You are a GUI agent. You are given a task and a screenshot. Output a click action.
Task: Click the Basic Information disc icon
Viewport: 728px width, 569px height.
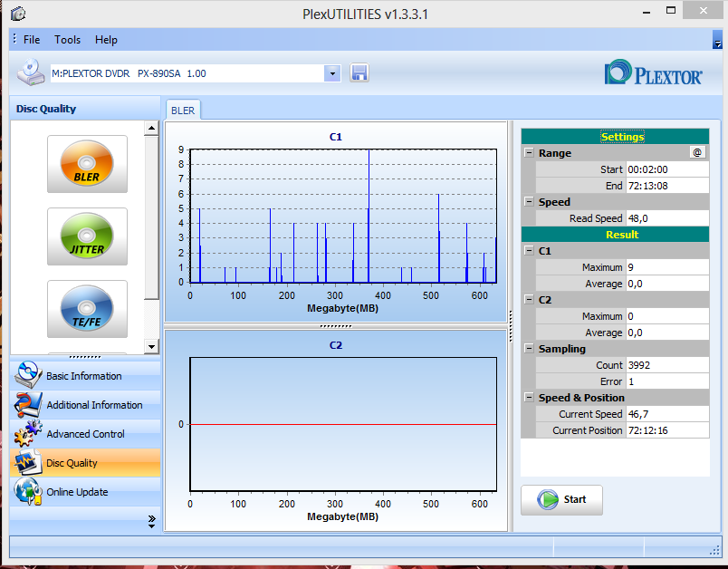tap(28, 374)
